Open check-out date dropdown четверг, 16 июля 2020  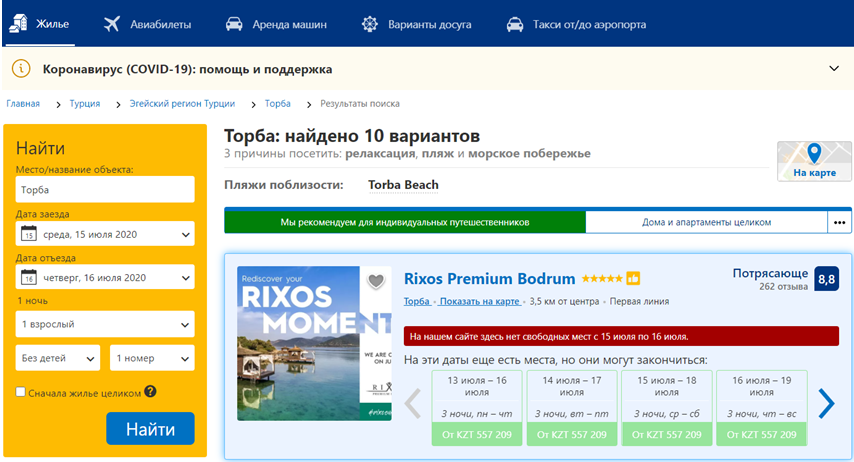tap(105, 277)
